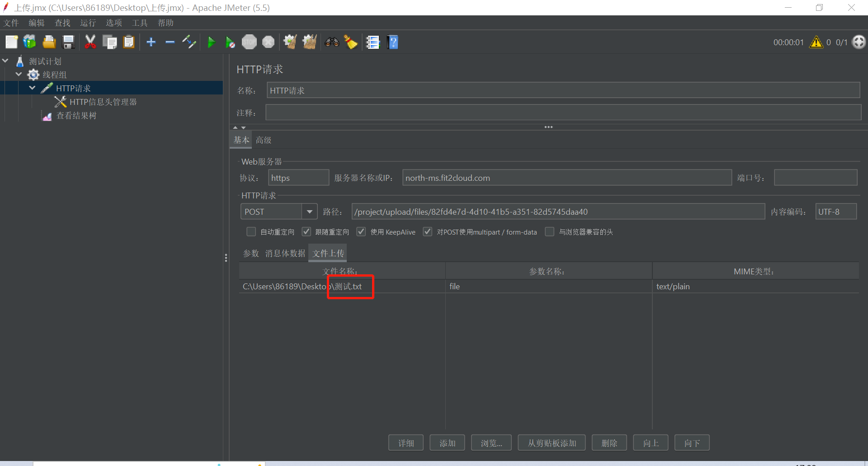868x466 pixels.
Task: Collapse the 测试计划 tree node
Action: (x=5, y=60)
